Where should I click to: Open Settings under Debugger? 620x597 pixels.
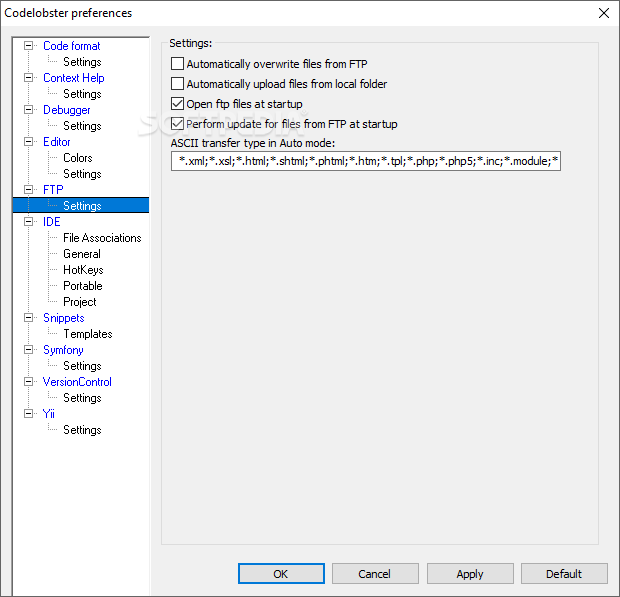point(82,126)
